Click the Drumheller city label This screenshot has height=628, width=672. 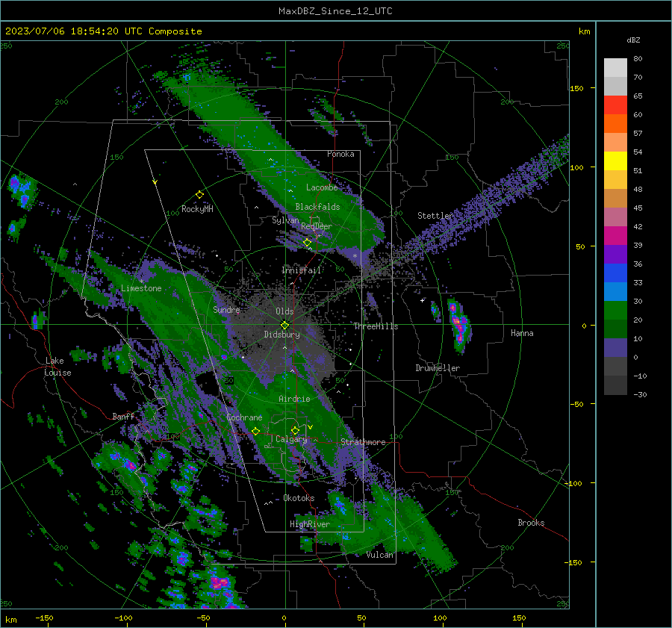point(438,368)
